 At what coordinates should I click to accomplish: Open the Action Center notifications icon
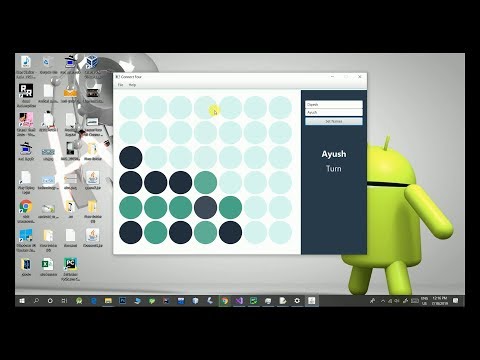point(455,301)
